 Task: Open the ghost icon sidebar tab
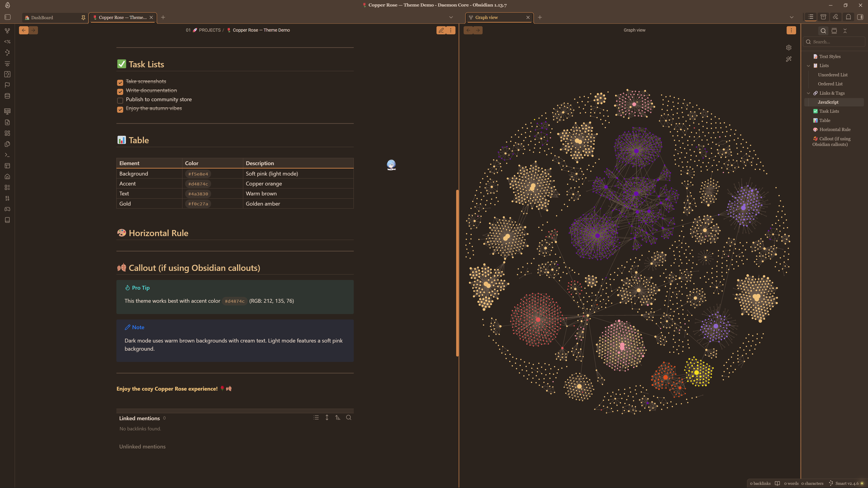(849, 17)
